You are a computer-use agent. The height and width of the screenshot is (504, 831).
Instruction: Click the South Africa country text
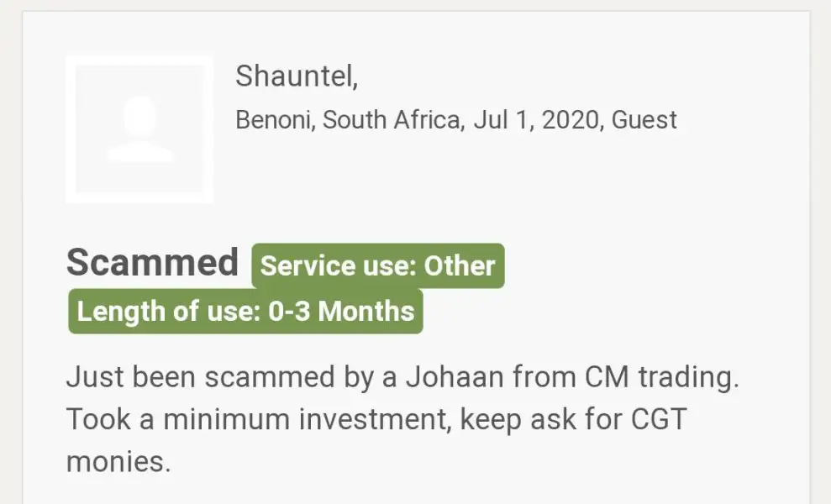coord(392,120)
